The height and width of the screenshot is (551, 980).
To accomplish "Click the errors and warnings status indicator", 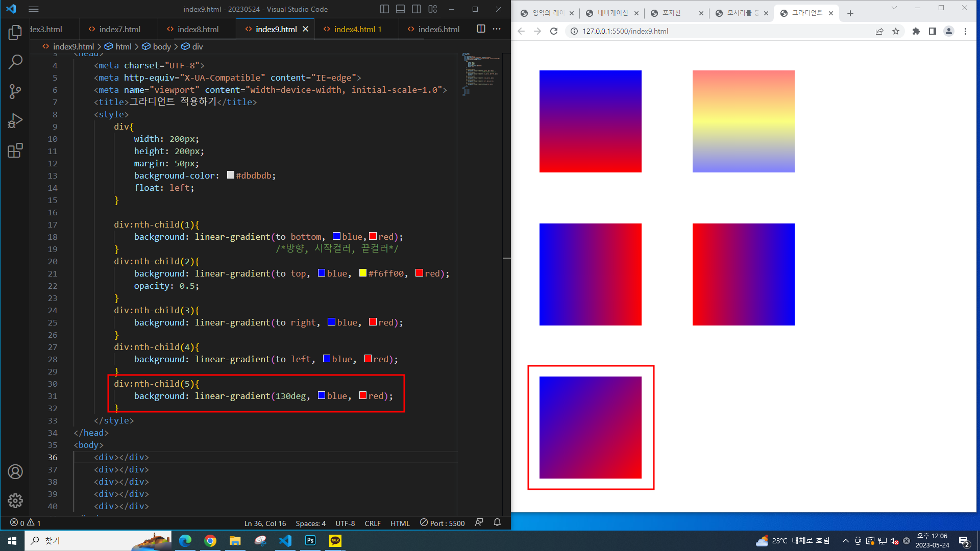I will click(x=26, y=523).
